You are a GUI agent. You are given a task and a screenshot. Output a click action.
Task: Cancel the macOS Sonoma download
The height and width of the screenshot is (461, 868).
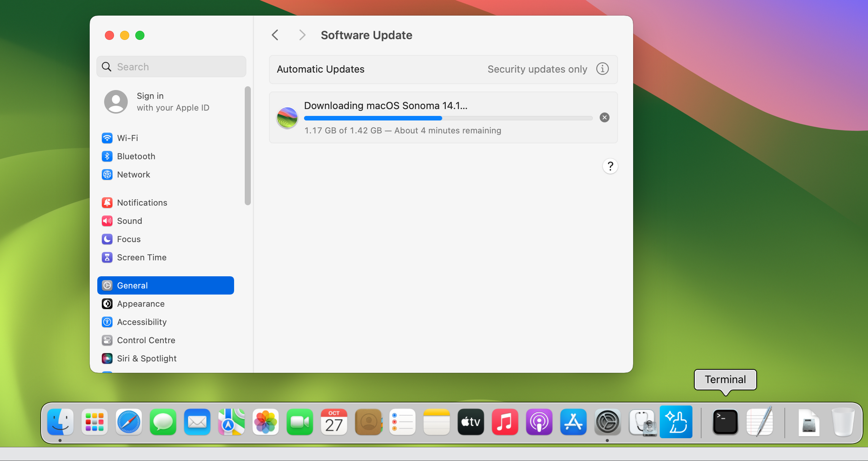pos(604,117)
